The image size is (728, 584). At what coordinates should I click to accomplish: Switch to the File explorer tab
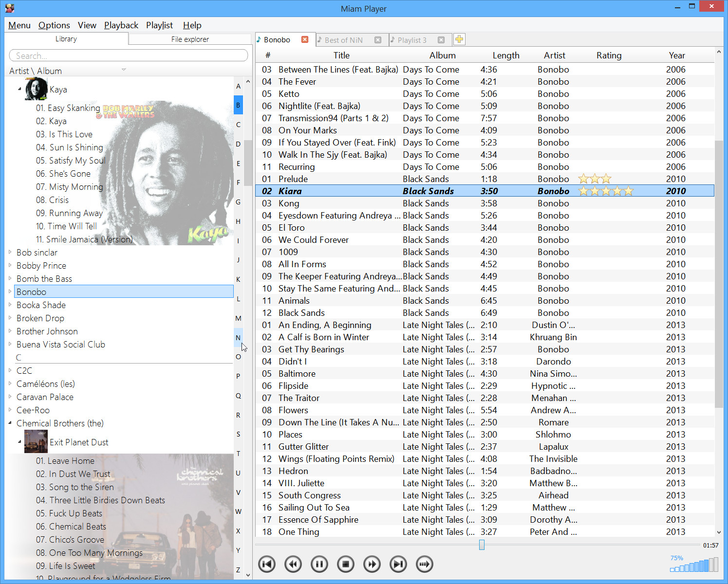[190, 39]
